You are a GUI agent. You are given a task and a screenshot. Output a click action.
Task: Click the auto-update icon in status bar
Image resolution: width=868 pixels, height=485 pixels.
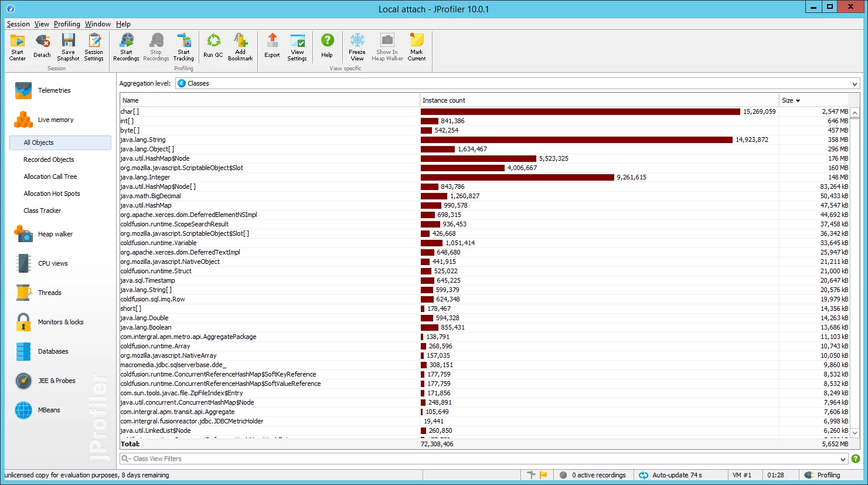(x=644, y=475)
